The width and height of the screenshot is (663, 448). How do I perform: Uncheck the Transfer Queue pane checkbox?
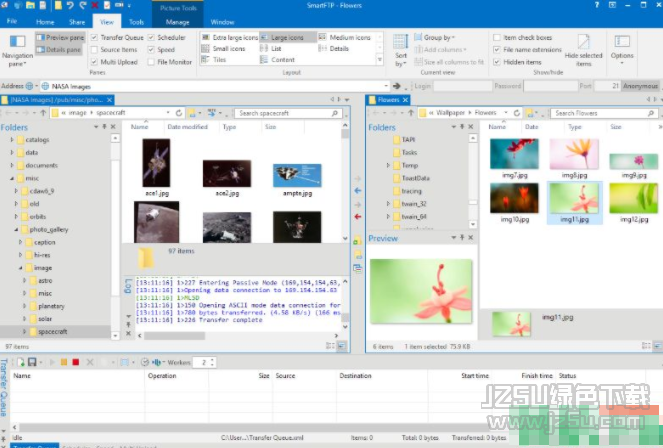(94, 38)
